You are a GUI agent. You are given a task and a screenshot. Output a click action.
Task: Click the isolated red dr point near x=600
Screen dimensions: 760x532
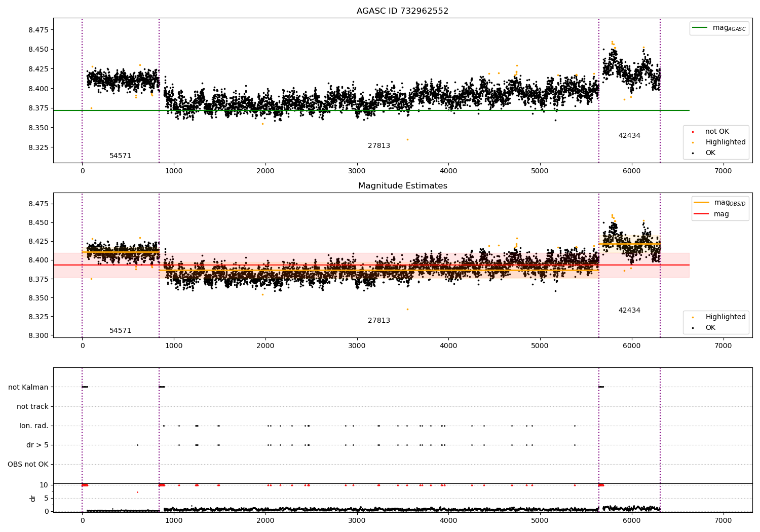[x=137, y=492]
